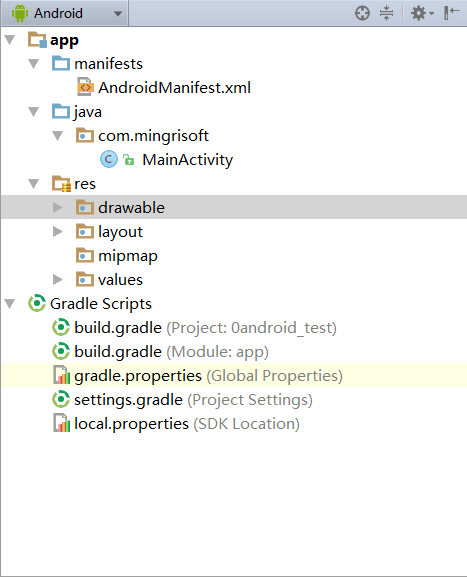Select the mipmap folder
This screenshot has width=467, height=577.
117,256
